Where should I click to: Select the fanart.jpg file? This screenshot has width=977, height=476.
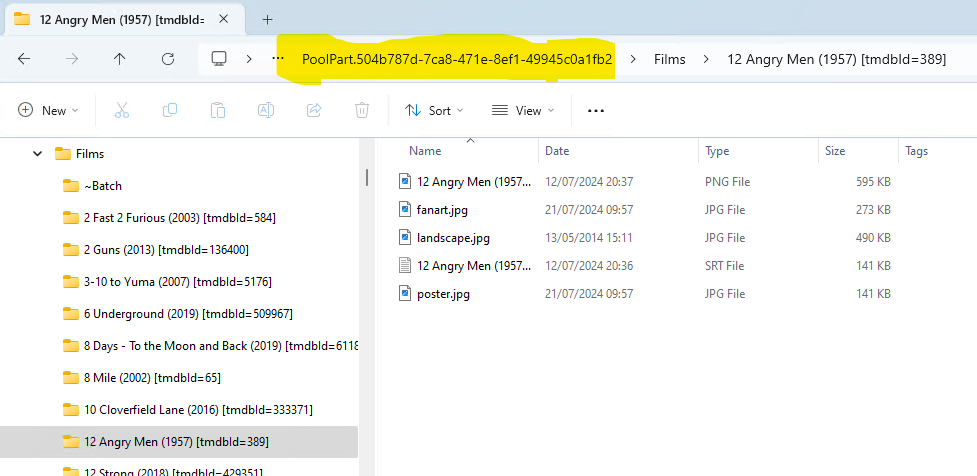pyautogui.click(x=442, y=210)
